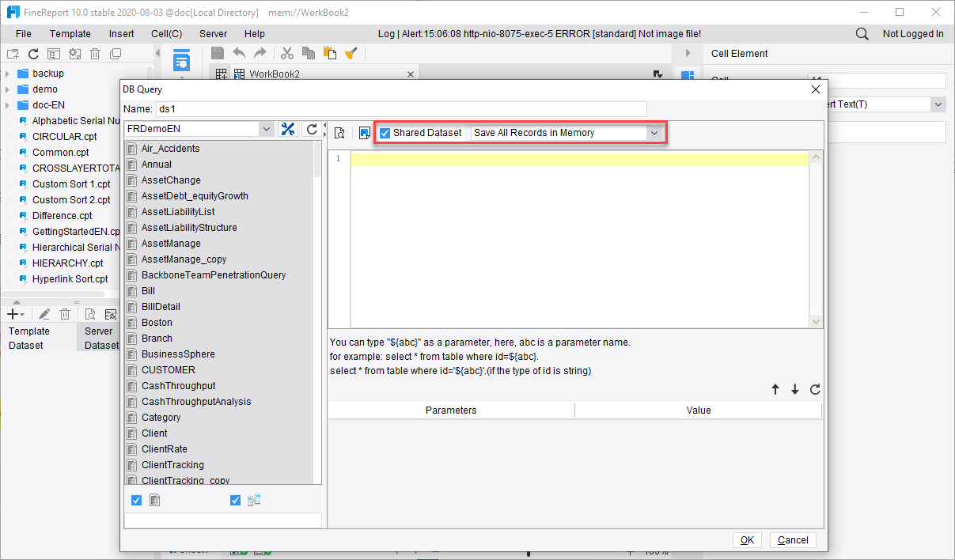Expand the demo folder
The height and width of the screenshot is (560, 955).
click(x=7, y=89)
